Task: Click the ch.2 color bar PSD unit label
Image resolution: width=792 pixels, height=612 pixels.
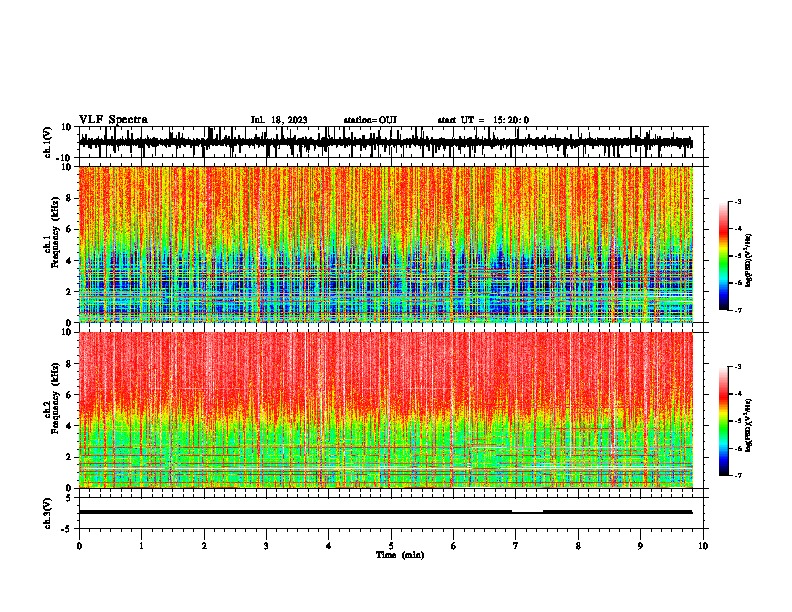Action: point(749,426)
